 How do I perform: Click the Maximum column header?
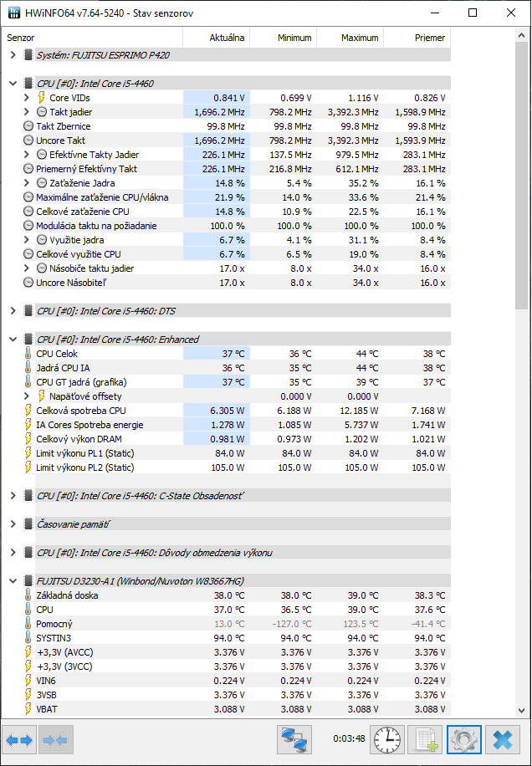point(350,38)
